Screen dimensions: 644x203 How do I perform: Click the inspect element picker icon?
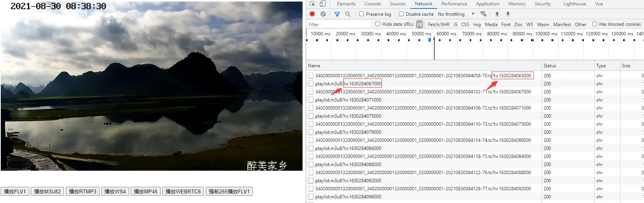pos(312,4)
